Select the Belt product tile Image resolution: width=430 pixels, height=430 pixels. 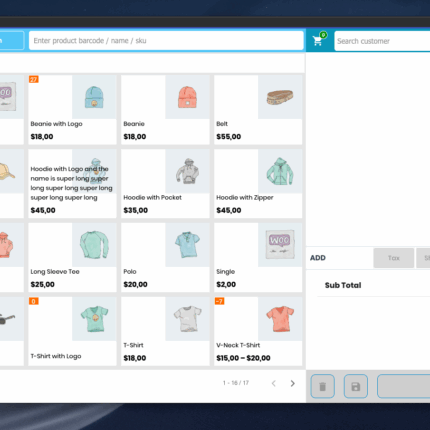[258, 110]
